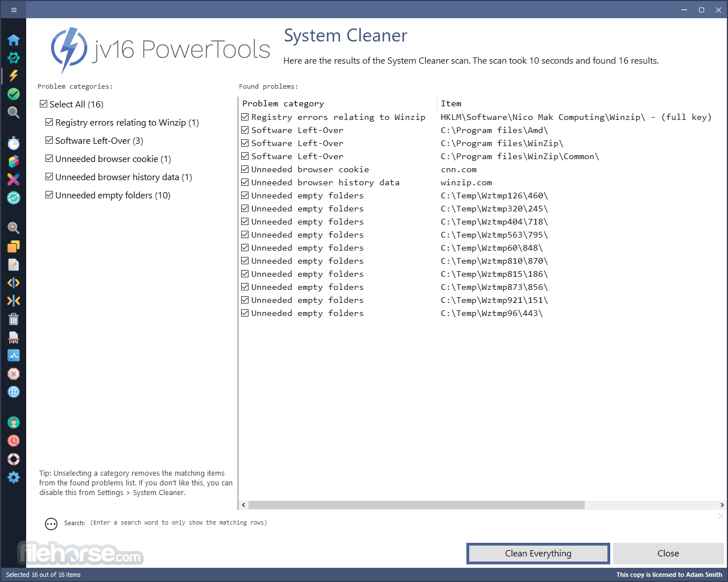Toggle the row checkbox for C:\Temp\Wztmp96\443\
728x582 pixels.
point(245,313)
